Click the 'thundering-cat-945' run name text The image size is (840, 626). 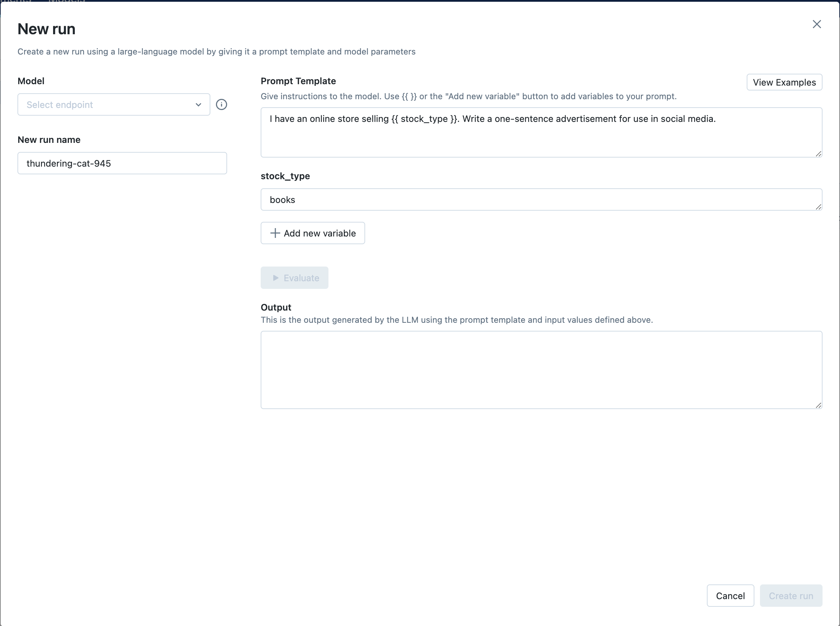click(x=68, y=163)
